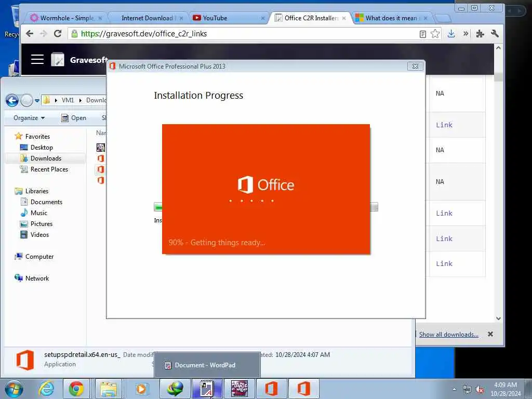The width and height of the screenshot is (532, 399).
Task: Show hidden system tray icons
Action: (x=454, y=390)
